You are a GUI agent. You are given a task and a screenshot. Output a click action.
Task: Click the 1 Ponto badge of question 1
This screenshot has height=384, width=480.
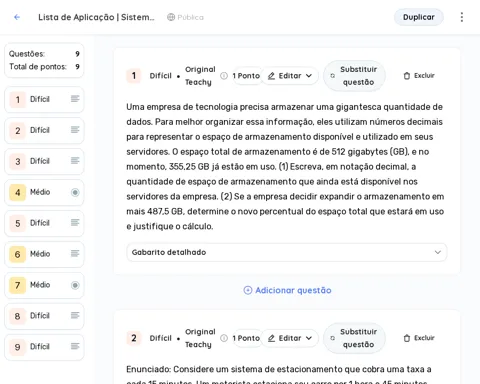click(x=246, y=76)
